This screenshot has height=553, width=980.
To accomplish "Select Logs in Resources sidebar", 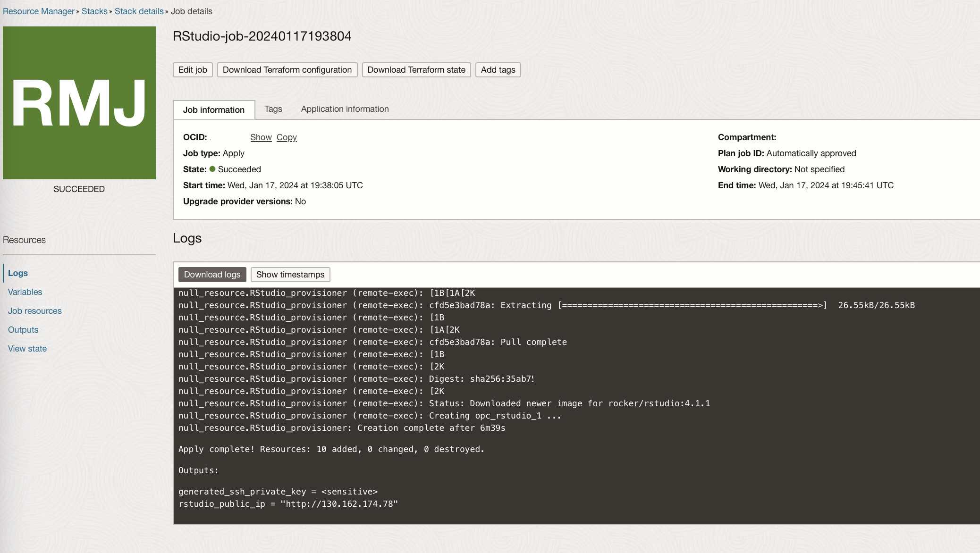I will pyautogui.click(x=18, y=273).
